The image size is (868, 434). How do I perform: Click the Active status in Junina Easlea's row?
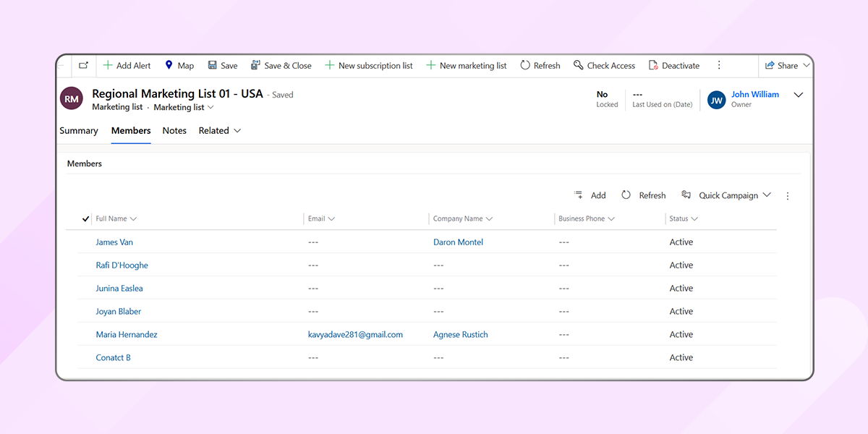click(681, 289)
